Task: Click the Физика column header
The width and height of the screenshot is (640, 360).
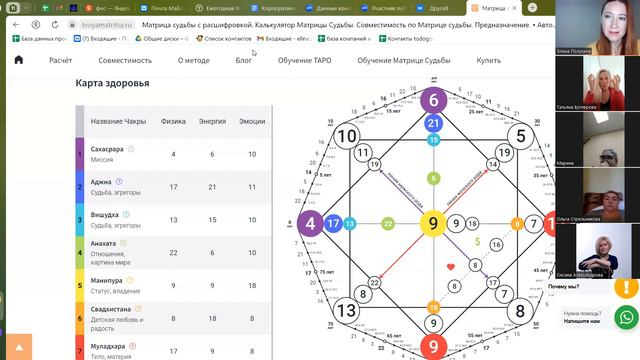Action: click(x=173, y=121)
